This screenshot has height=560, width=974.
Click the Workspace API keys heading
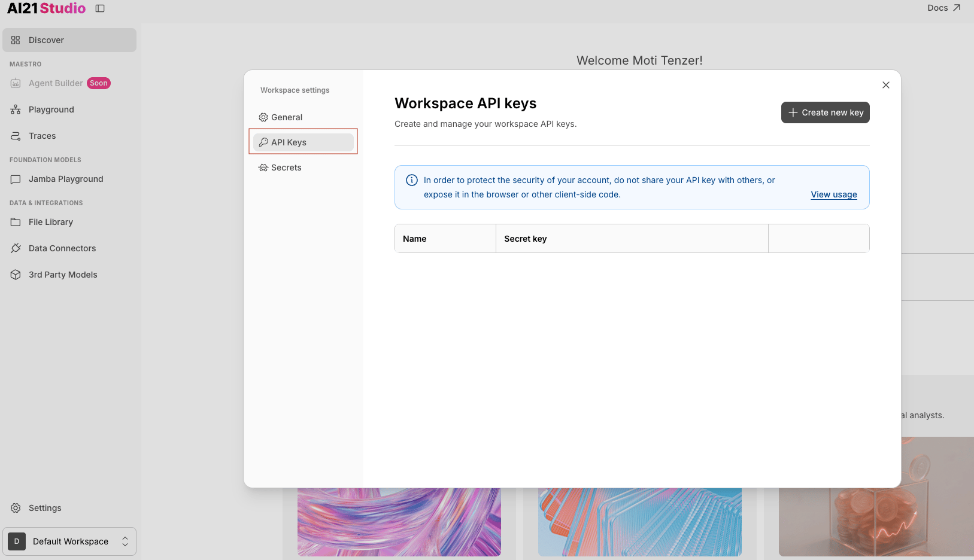tap(466, 104)
